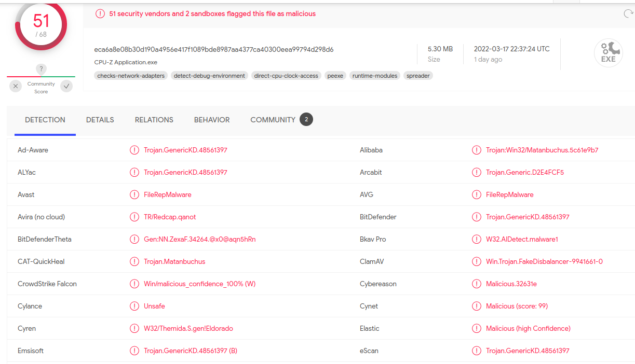Open the Details tab

pyautogui.click(x=100, y=120)
